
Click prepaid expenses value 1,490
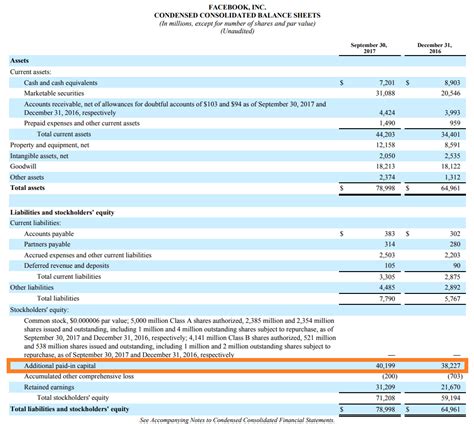coord(387,123)
